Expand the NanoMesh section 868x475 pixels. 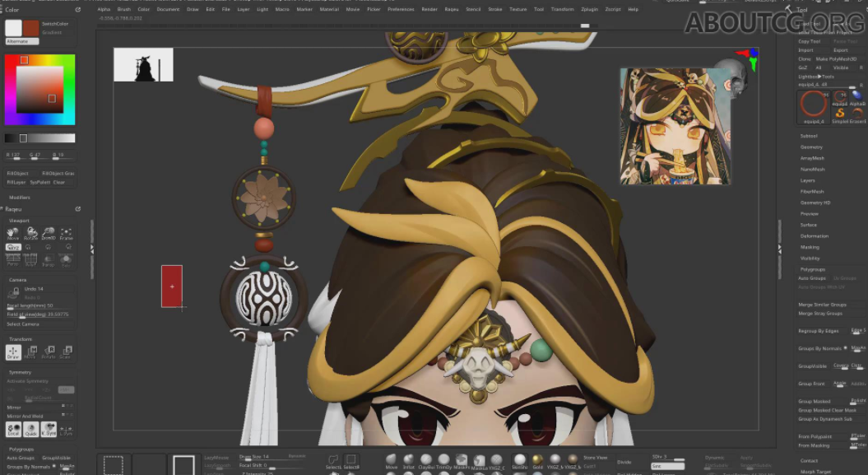[813, 169]
